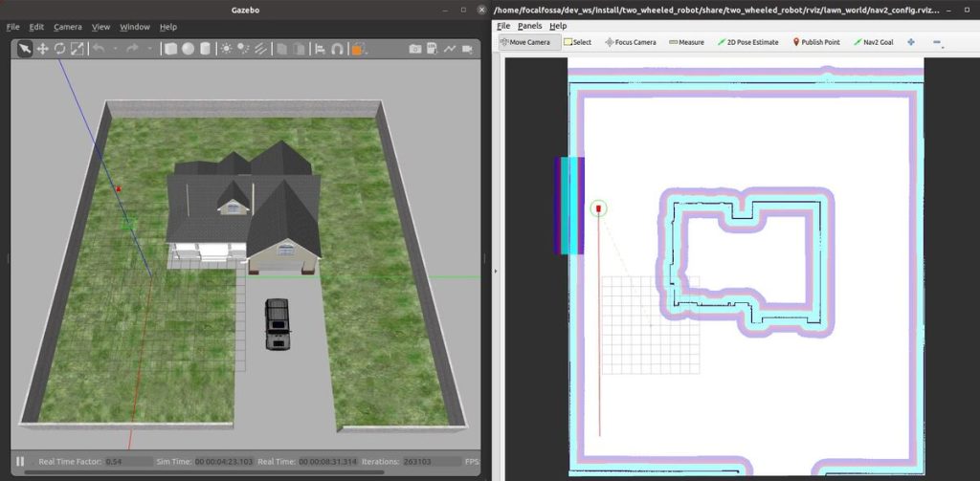Pause the Gazebo simulation
980x481 pixels.
pos(20,461)
